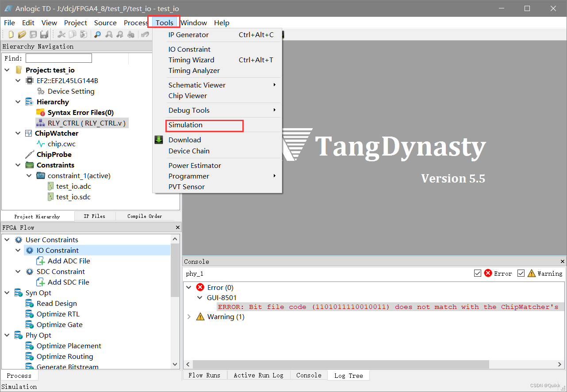567x392 pixels.
Task: Select Optimize Routing flow step
Action: 65,356
